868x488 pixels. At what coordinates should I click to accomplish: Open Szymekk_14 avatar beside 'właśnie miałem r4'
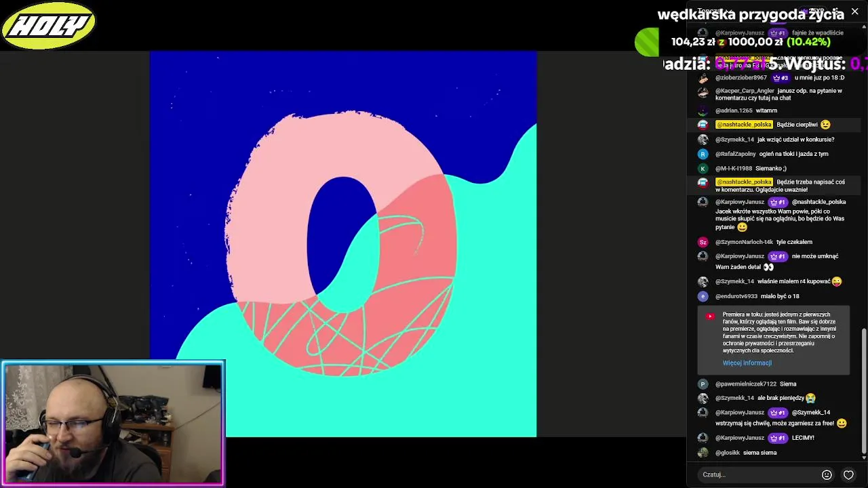[703, 281]
